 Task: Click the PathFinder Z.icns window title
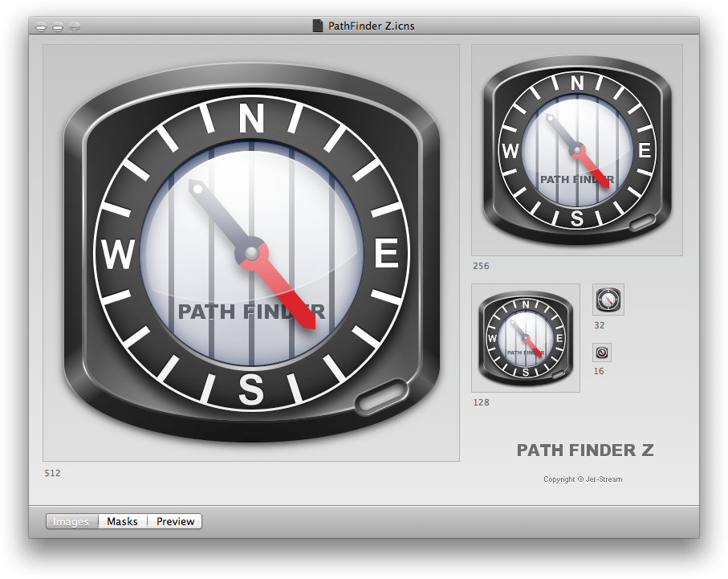coord(371,26)
